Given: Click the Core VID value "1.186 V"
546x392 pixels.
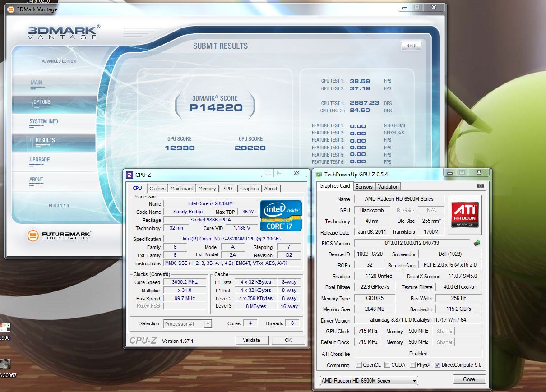Looking at the screenshot, I should click(x=242, y=228).
